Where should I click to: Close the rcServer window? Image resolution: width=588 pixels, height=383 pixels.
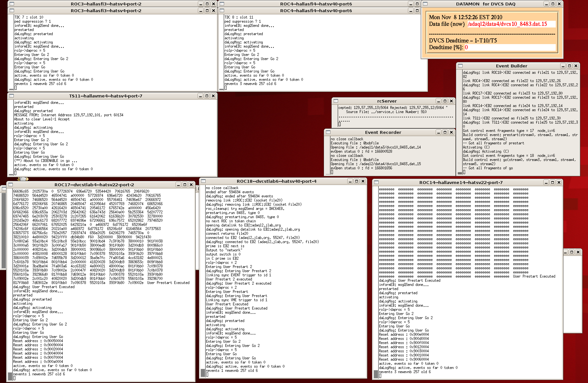click(451, 101)
